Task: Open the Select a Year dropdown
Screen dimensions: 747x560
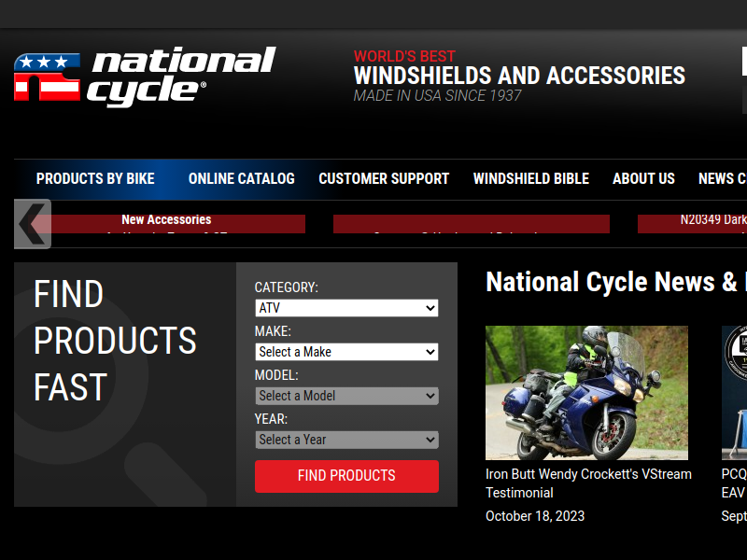Action: click(x=346, y=440)
